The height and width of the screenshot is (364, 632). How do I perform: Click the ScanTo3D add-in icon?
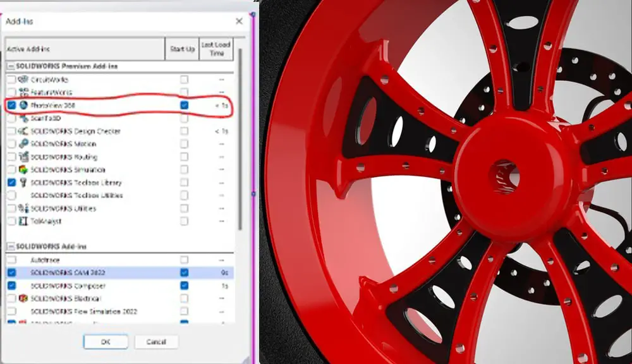point(23,118)
